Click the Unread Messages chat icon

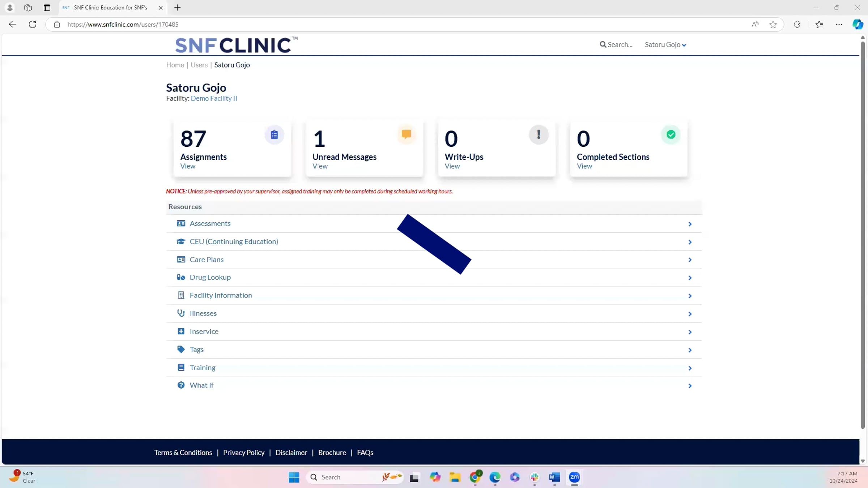(406, 134)
